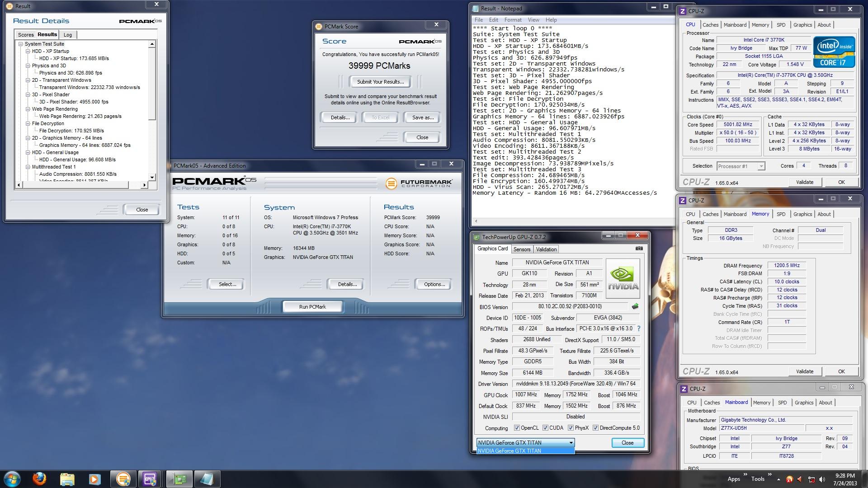
Task: Click the PCMark Score window title icon
Action: point(318,26)
